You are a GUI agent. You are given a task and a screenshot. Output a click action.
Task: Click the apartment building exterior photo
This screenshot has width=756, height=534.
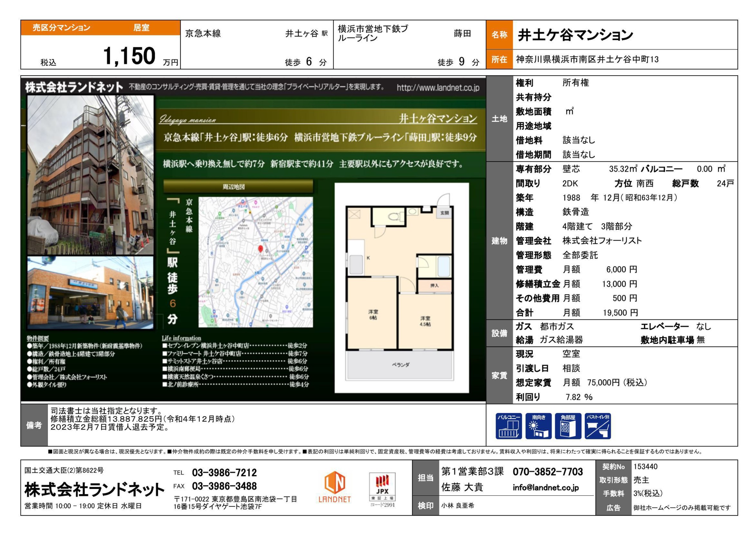pyautogui.click(x=90, y=175)
